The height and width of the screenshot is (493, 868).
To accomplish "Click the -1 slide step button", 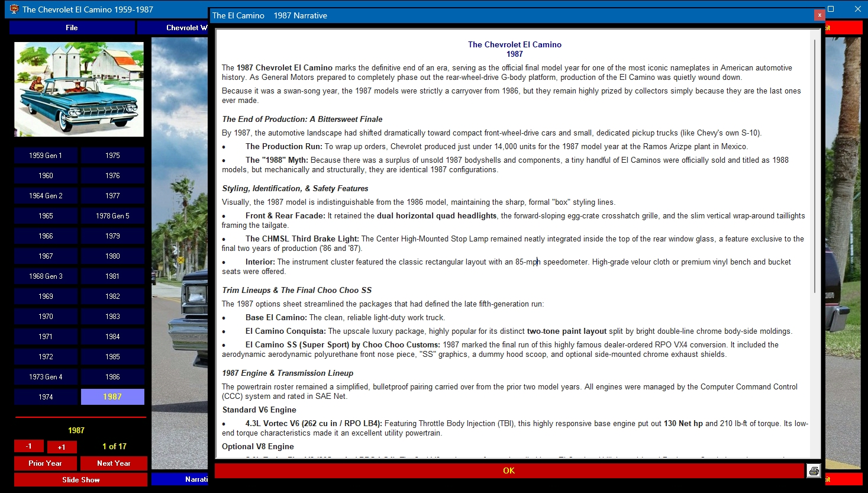I will coord(28,446).
